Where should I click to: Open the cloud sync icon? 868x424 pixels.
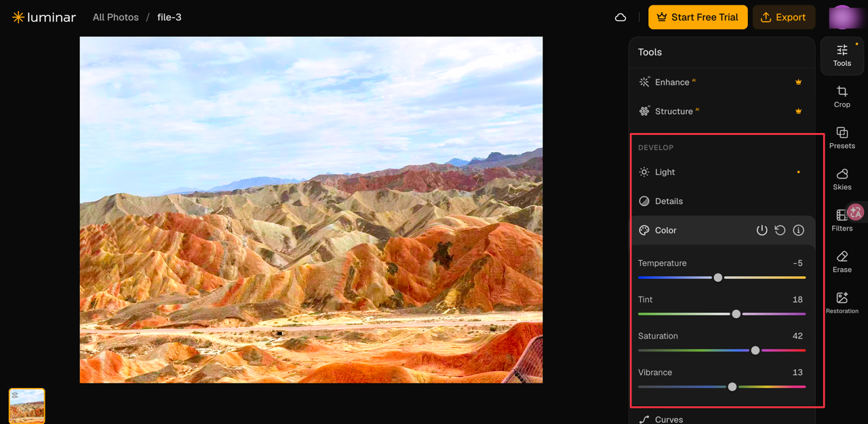coord(620,18)
